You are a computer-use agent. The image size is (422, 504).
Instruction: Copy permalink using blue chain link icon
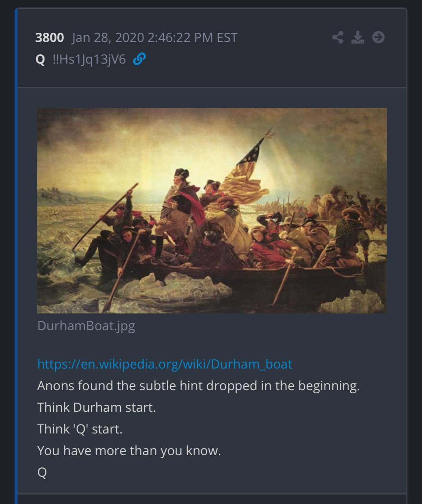coord(139,59)
